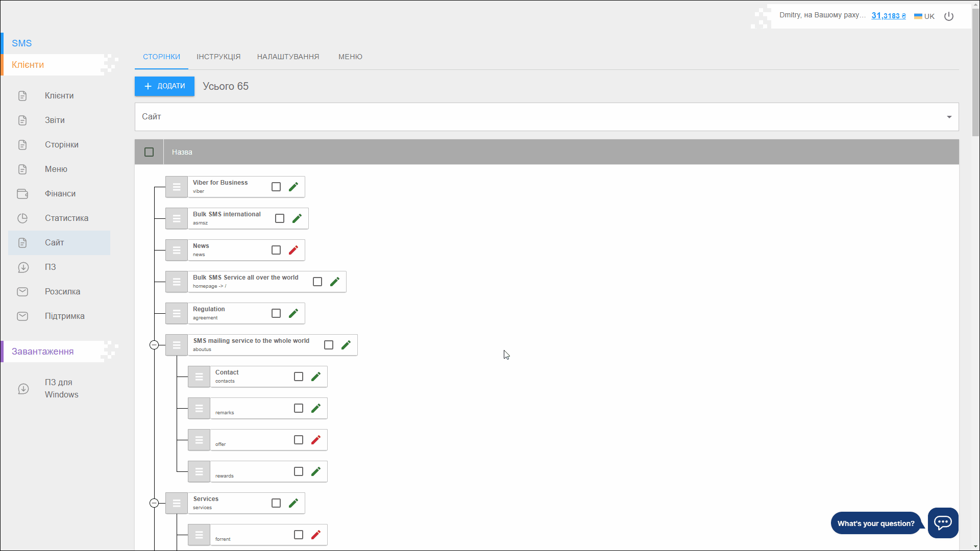Switch to the ІНСТРУКЦІЯ tab
This screenshot has height=551, width=980.
click(218, 57)
